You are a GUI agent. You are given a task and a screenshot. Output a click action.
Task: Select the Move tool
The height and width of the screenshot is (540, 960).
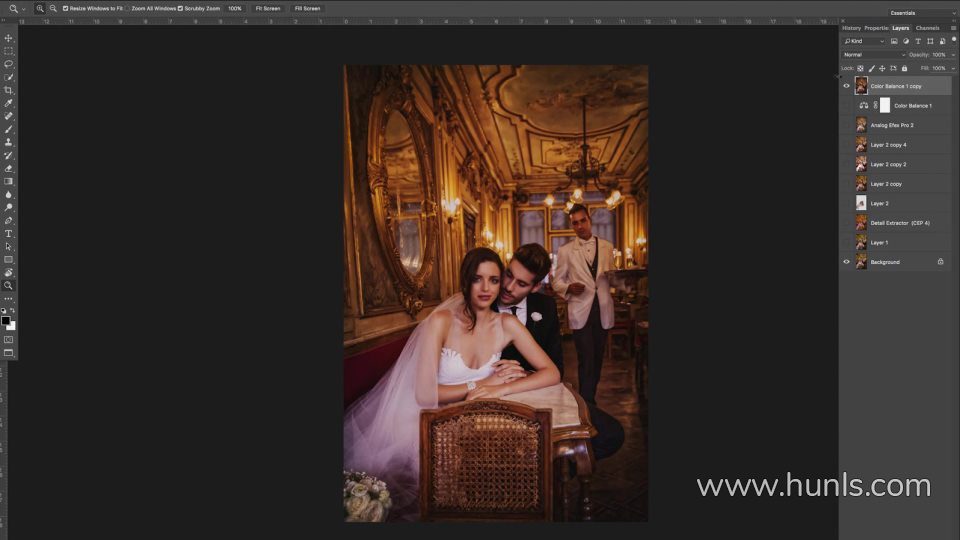[x=9, y=38]
